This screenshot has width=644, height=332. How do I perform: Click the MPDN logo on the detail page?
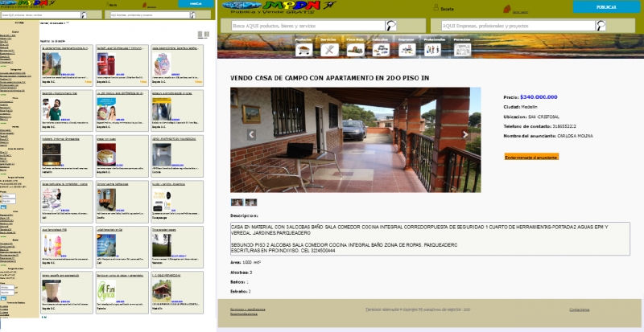click(x=279, y=6)
